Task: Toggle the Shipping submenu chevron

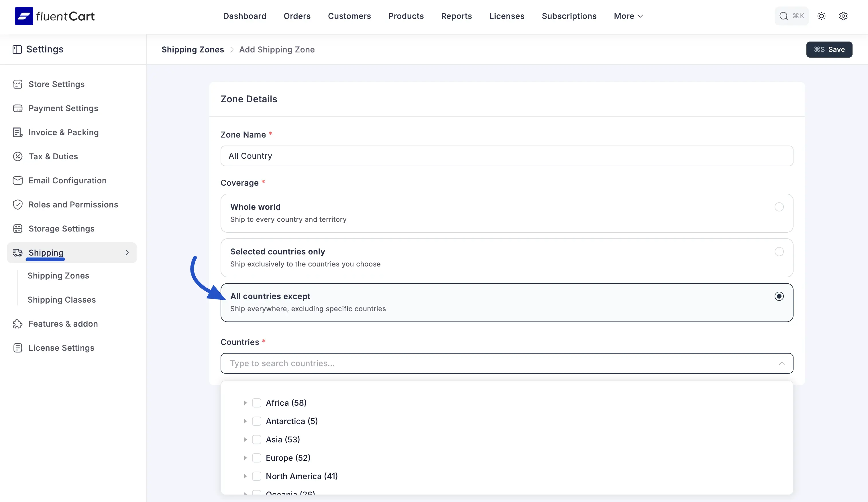Action: click(x=127, y=252)
